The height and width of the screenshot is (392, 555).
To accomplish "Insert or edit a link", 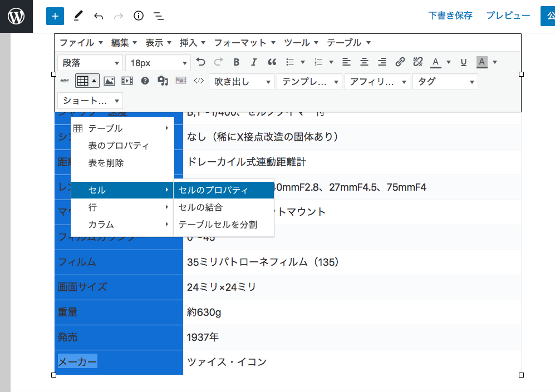I will coord(400,62).
